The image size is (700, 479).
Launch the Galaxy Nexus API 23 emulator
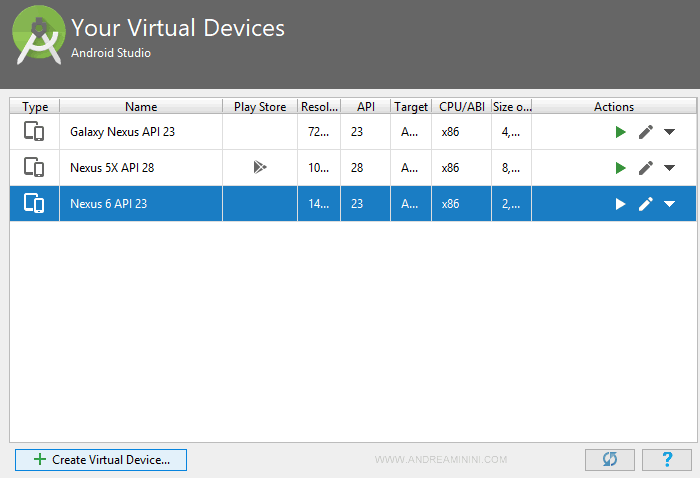pyautogui.click(x=620, y=132)
